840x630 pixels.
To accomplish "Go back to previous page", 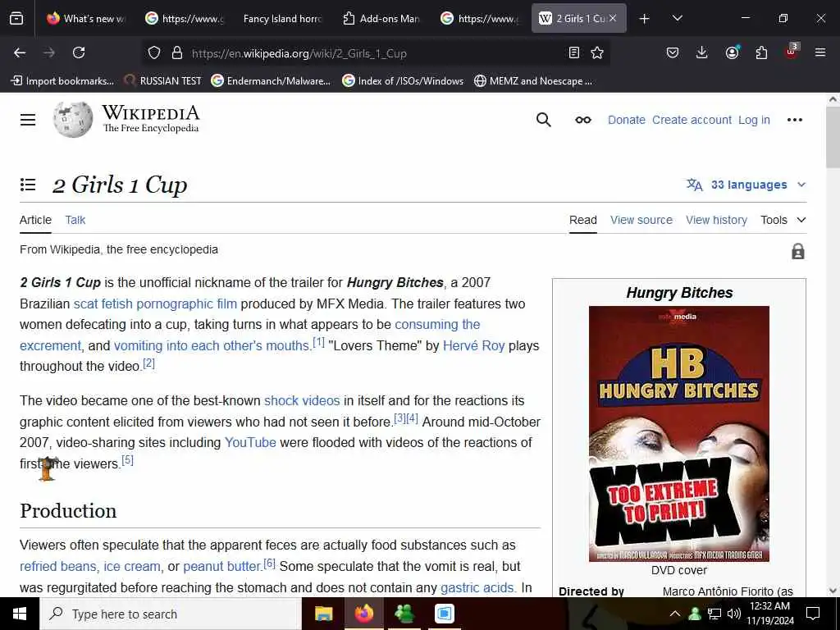I will coord(20,52).
